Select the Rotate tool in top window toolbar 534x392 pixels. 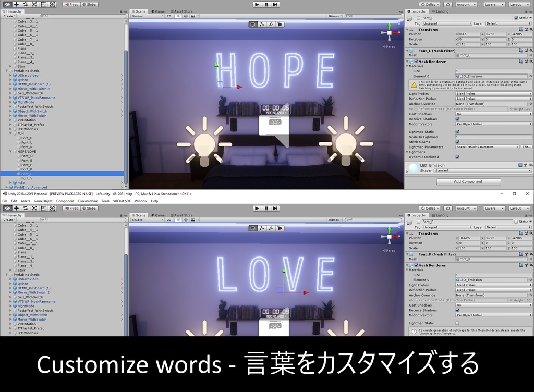(25, 4)
